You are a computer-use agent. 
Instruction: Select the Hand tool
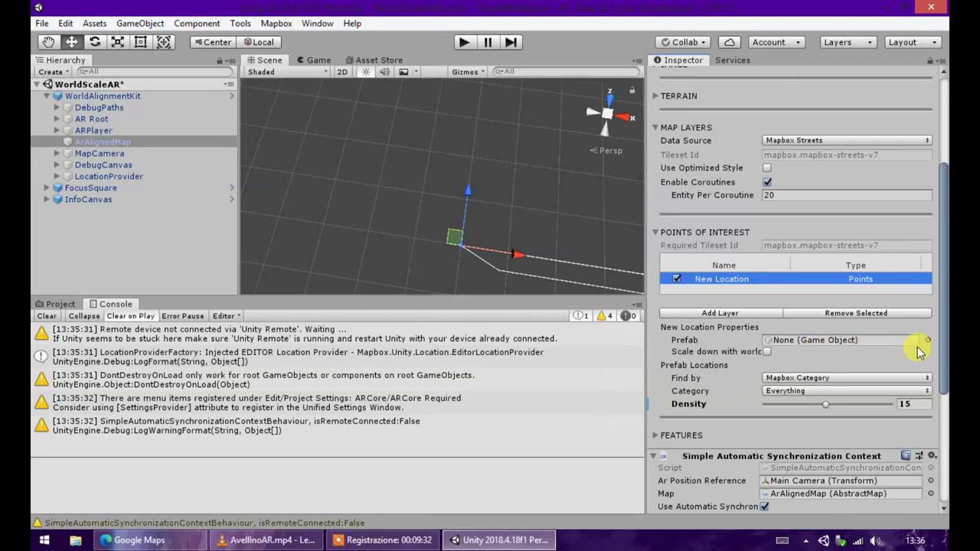[48, 42]
